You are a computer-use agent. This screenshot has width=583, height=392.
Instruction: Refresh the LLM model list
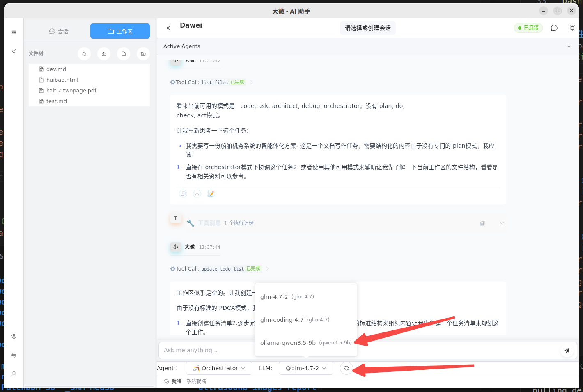click(346, 368)
